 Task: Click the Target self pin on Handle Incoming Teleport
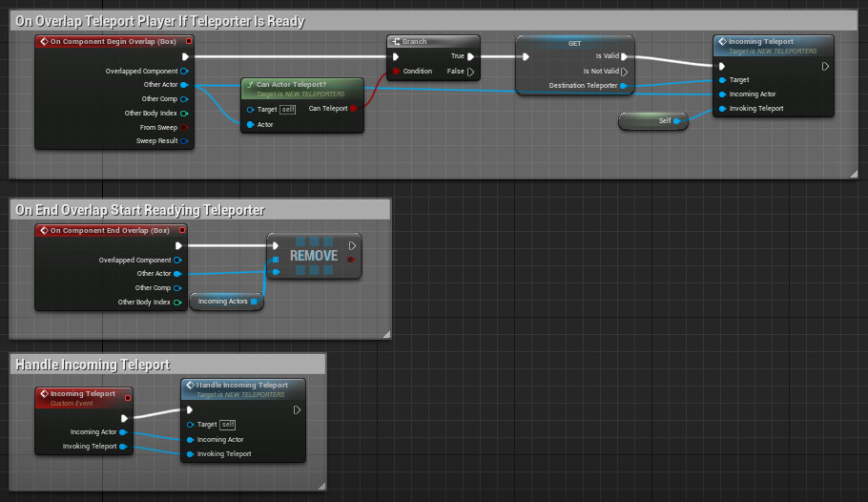(190, 425)
